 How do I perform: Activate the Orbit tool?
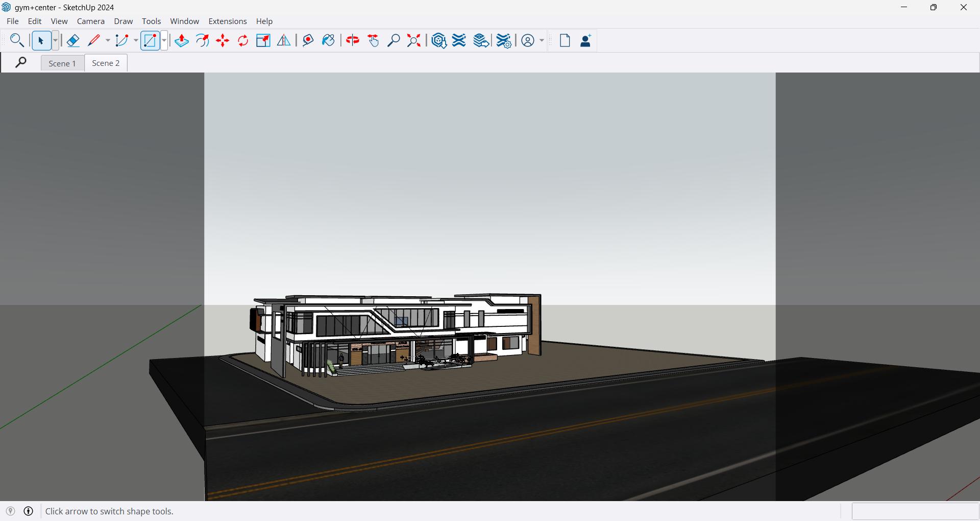point(353,41)
